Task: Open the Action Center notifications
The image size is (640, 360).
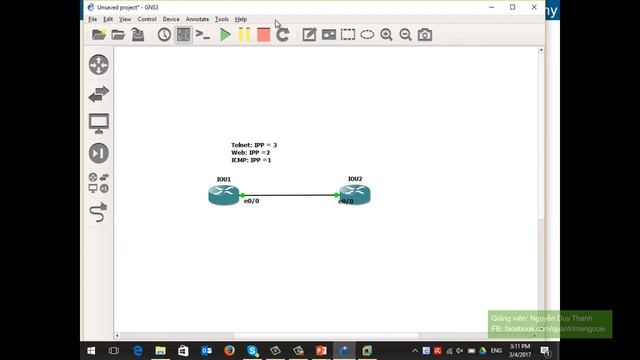Action: (x=545, y=351)
